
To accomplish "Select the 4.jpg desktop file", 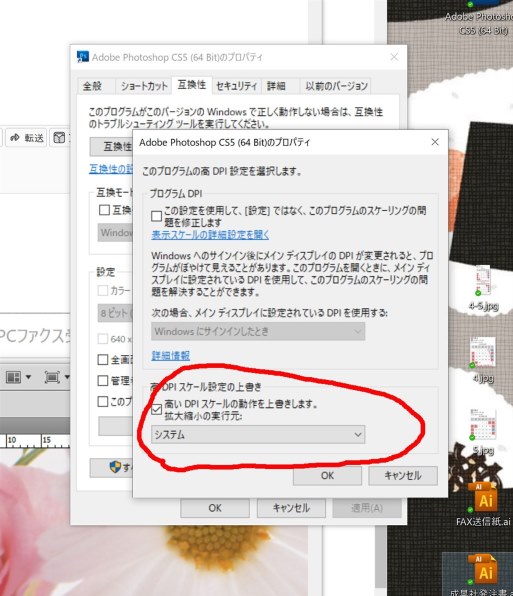I will tap(483, 360).
